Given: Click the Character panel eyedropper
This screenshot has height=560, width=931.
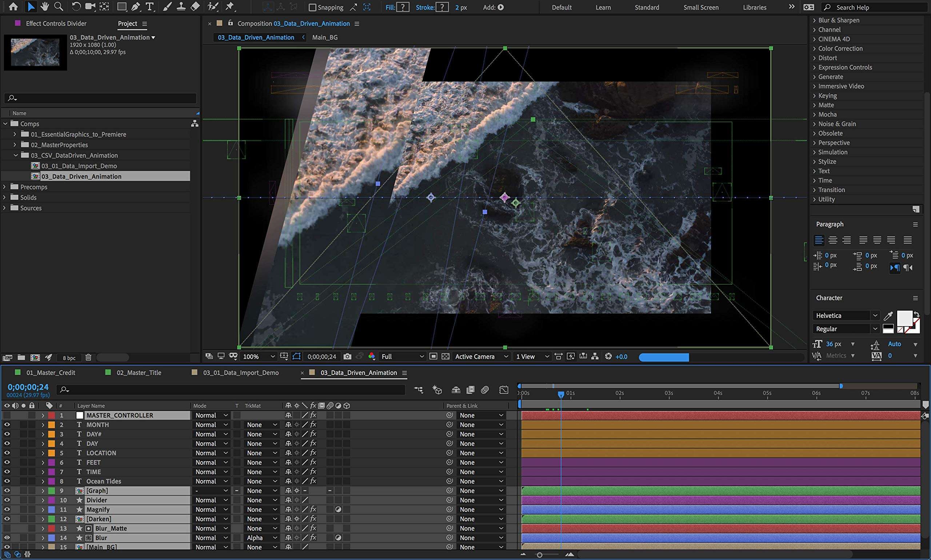Looking at the screenshot, I should [x=888, y=315].
